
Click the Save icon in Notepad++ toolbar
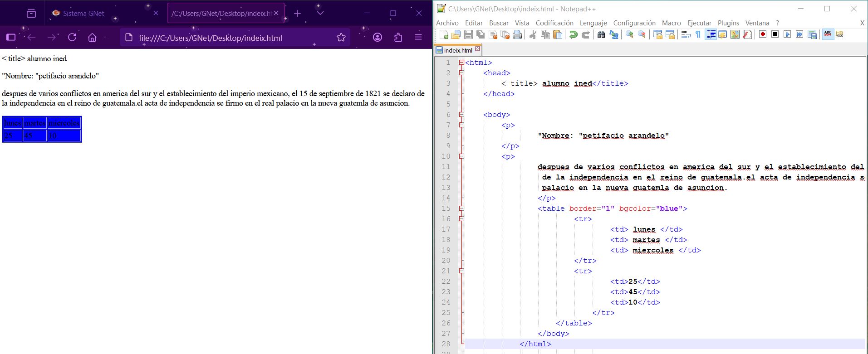pos(468,35)
